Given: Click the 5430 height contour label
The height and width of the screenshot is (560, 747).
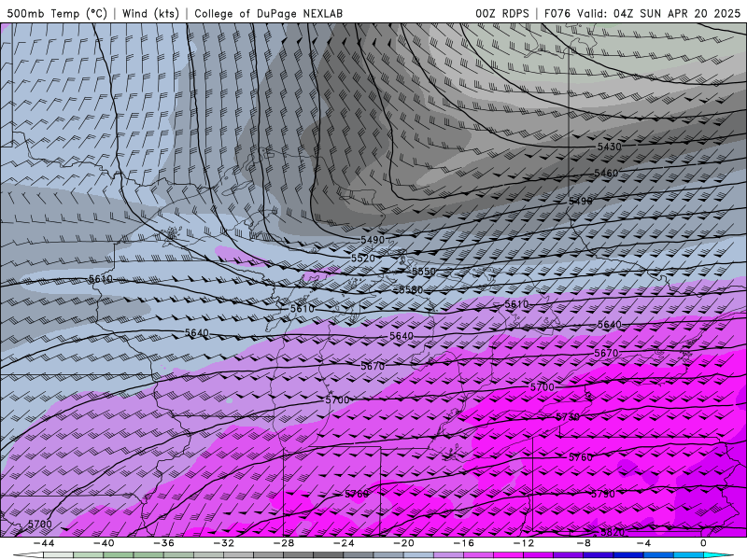Looking at the screenshot, I should (x=610, y=147).
